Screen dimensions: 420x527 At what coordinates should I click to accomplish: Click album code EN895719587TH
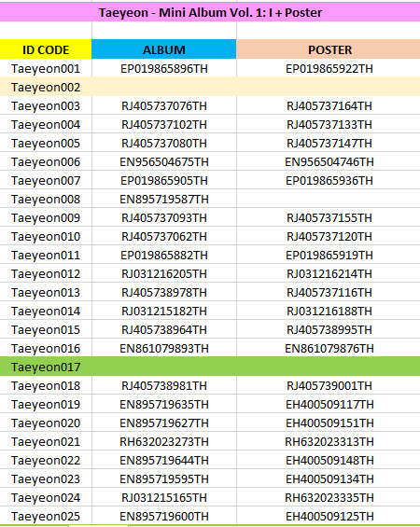pos(164,200)
